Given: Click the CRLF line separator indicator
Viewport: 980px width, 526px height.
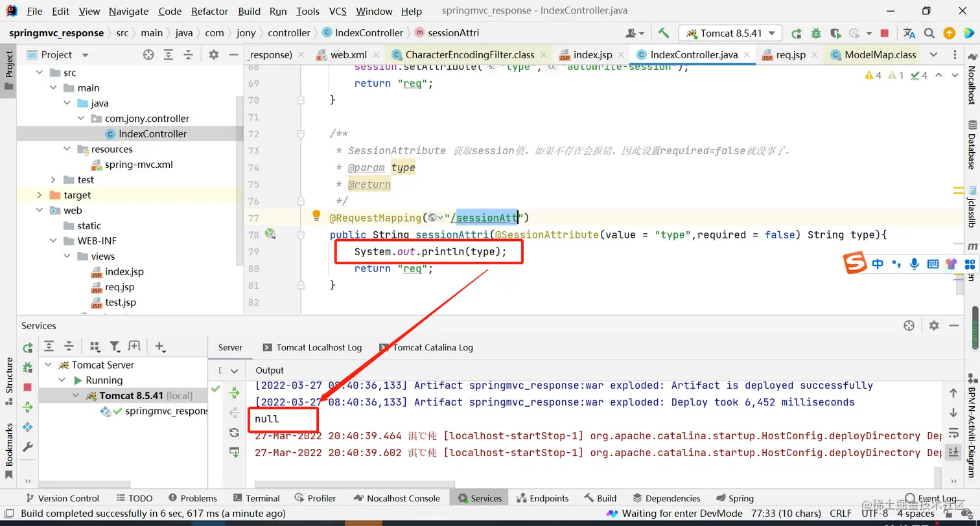Looking at the screenshot, I should coord(841,514).
